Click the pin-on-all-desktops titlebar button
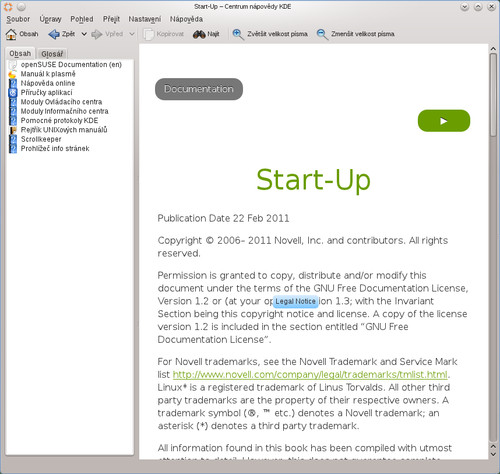The image size is (500, 474). tap(21, 7)
